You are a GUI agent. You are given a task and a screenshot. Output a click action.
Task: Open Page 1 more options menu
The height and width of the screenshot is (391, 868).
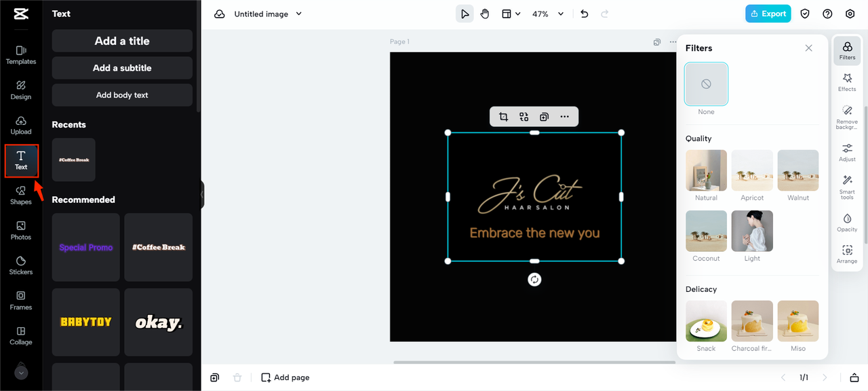pos(673,42)
